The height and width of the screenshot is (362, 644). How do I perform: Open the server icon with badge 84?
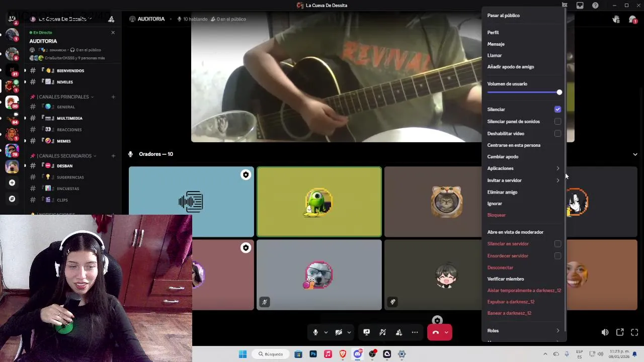tap(12, 119)
